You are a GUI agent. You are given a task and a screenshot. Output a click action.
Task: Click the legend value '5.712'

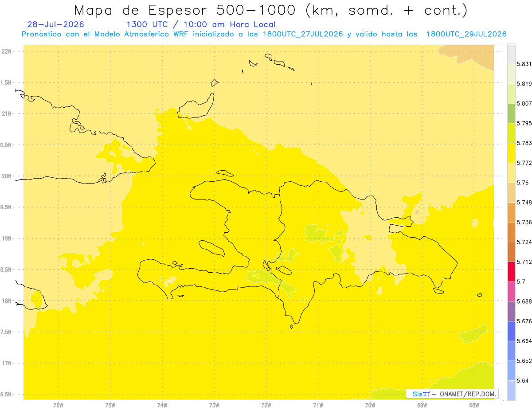[x=524, y=262]
